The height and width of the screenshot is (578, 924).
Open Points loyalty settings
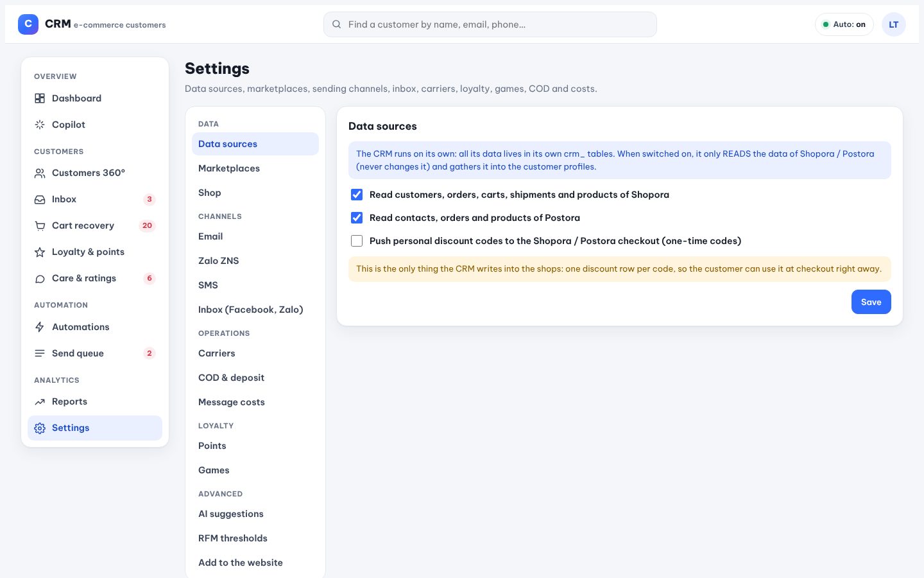pos(255,446)
